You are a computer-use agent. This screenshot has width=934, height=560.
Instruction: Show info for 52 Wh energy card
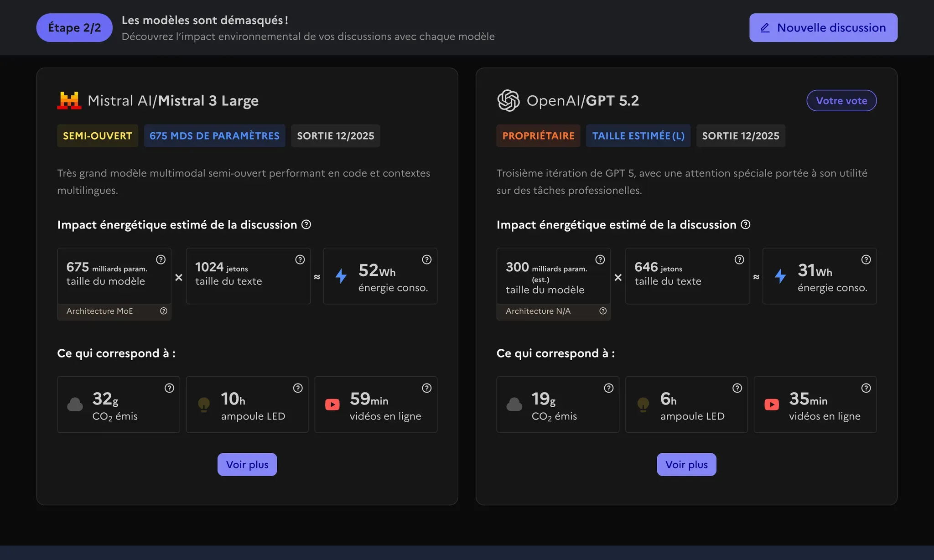[x=427, y=259]
